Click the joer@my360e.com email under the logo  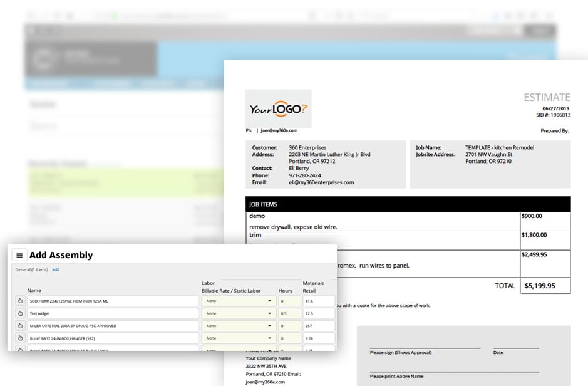[x=279, y=130]
